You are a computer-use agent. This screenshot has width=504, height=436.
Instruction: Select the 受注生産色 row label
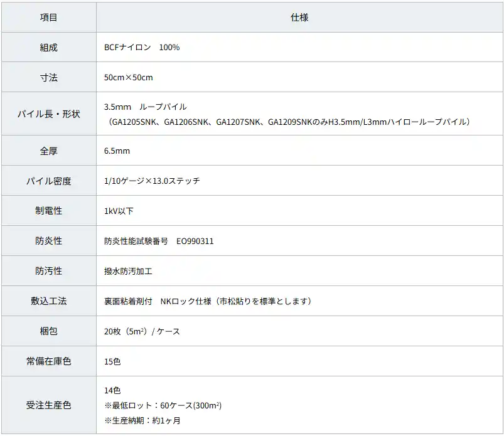click(48, 405)
